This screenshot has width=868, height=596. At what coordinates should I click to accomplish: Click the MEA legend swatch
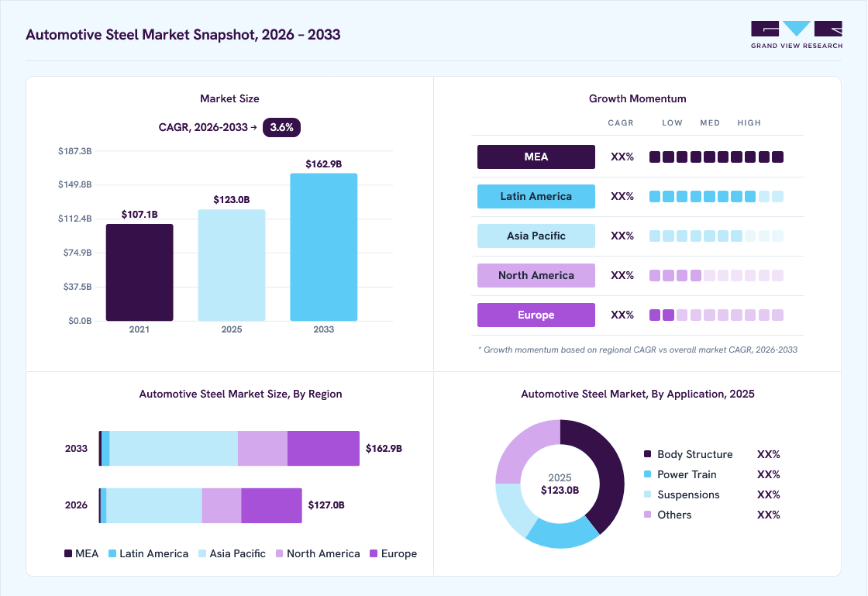(68, 553)
